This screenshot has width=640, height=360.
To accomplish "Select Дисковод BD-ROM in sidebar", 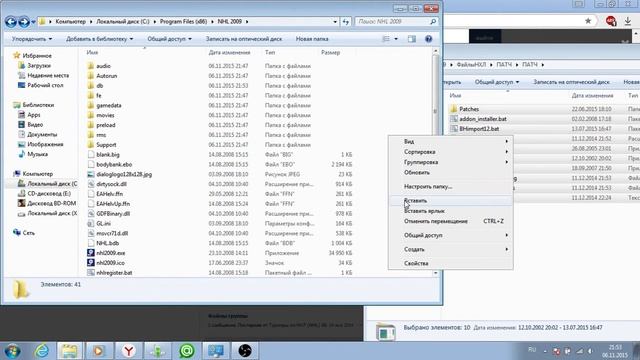I will (x=51, y=203).
